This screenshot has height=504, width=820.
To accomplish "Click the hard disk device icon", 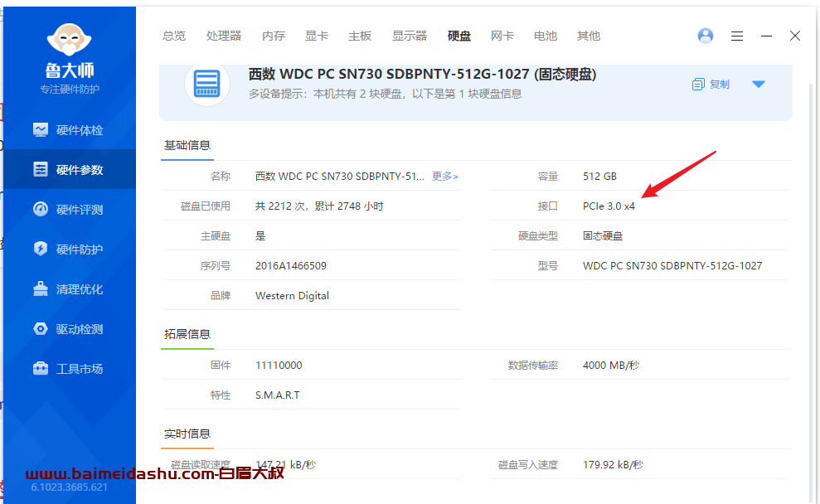I will point(207,84).
